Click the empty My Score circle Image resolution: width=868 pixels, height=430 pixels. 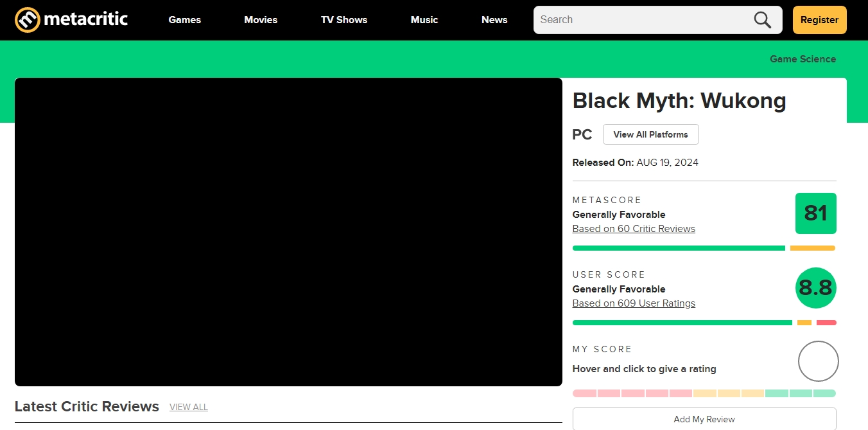[819, 361]
